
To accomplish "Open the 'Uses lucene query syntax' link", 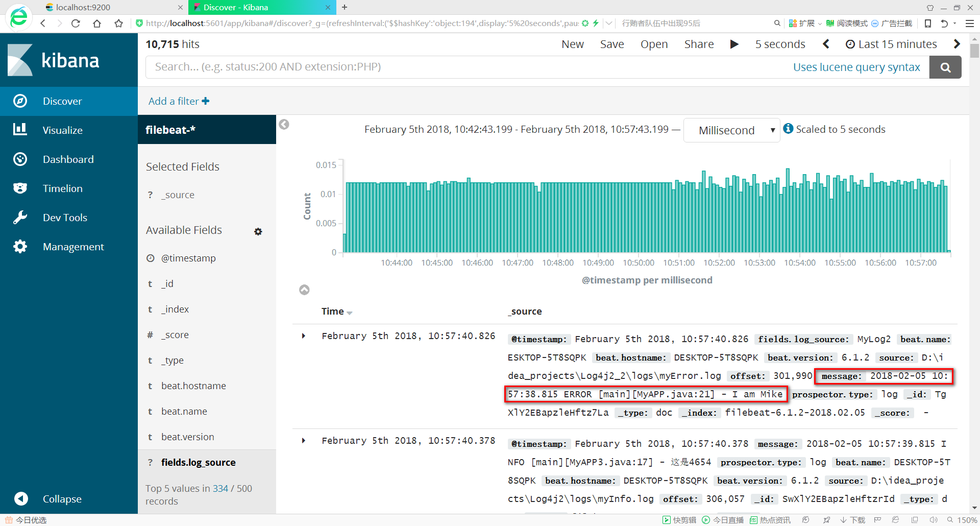I will 856,67.
